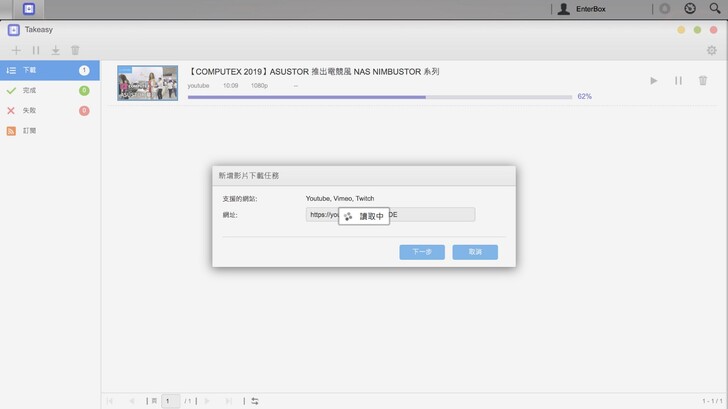Delete the COMPUTEX video download task
This screenshot has height=409, width=728.
[x=703, y=81]
